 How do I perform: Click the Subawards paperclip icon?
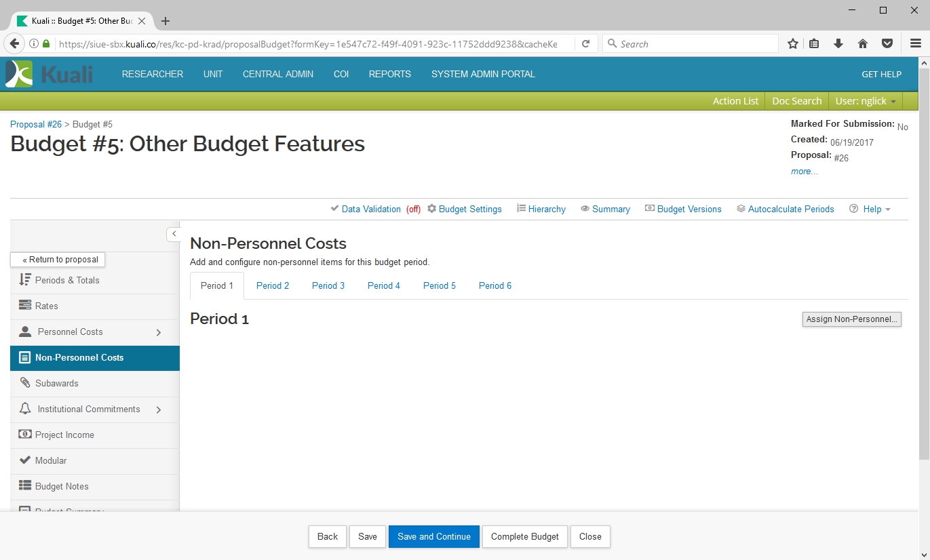click(x=25, y=382)
